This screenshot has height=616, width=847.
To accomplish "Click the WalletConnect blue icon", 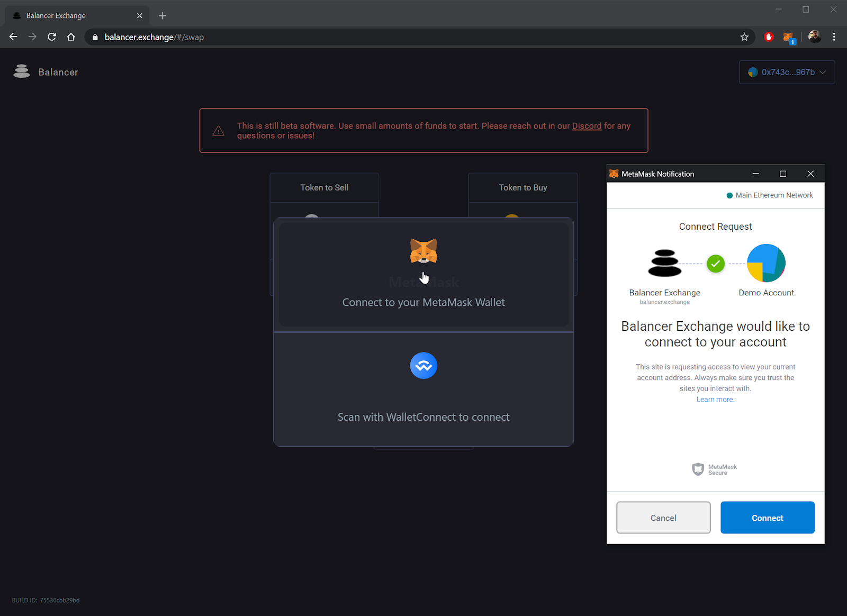I will (x=424, y=366).
